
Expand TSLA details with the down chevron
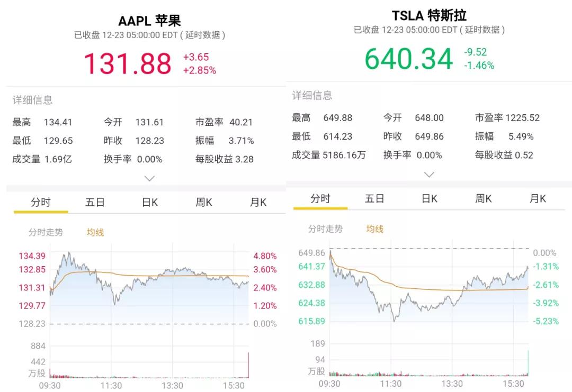(x=430, y=174)
